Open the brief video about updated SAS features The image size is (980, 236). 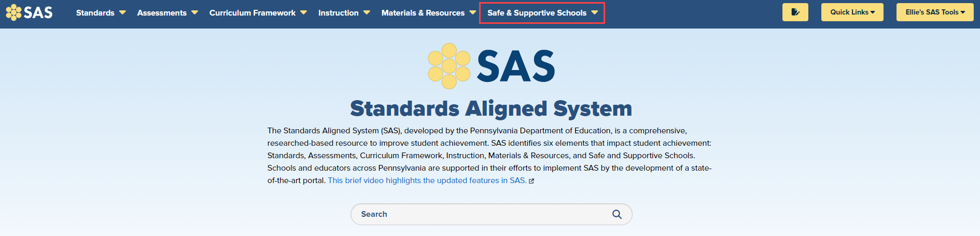[x=427, y=181]
